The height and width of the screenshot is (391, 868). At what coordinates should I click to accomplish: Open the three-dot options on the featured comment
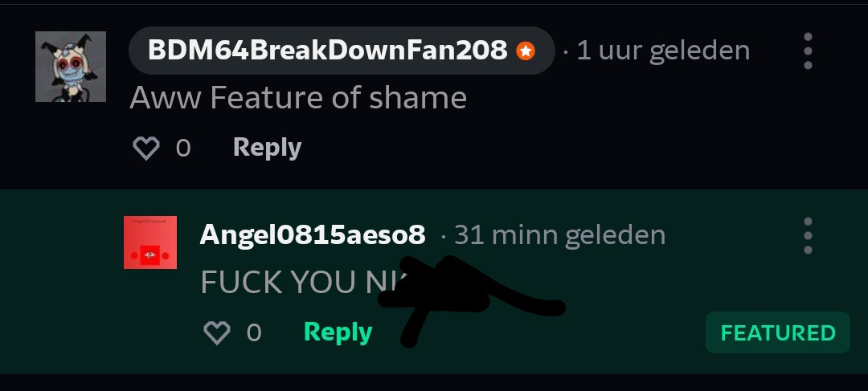tap(808, 235)
